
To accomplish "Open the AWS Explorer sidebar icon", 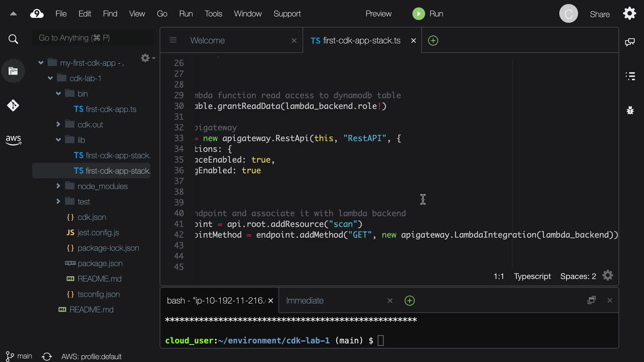I will [13, 140].
